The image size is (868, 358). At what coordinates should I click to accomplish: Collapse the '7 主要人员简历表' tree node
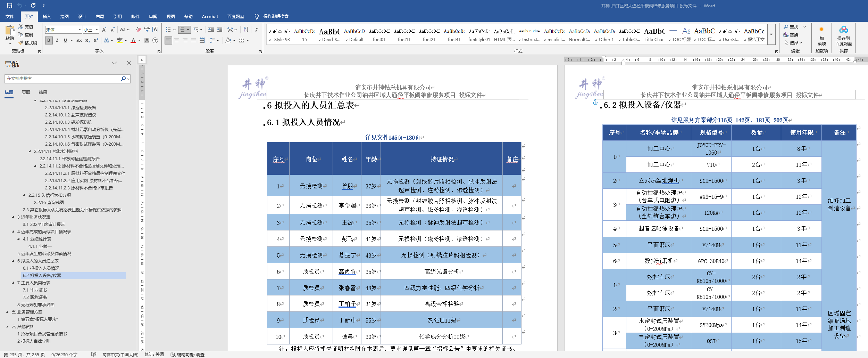click(13, 283)
